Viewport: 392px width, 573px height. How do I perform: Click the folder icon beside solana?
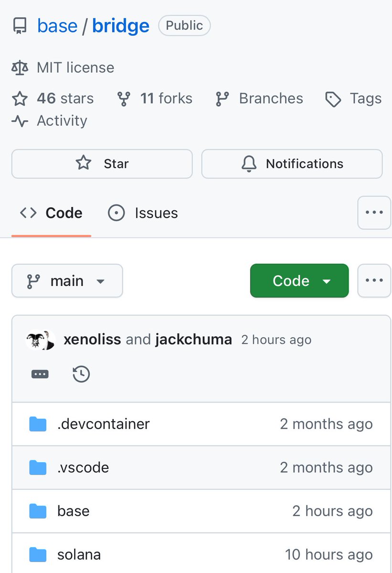pos(38,554)
